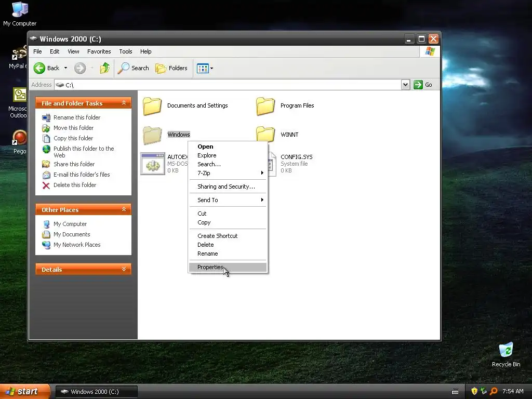Choose Properties from context menu
The height and width of the screenshot is (399, 532).
(228, 268)
